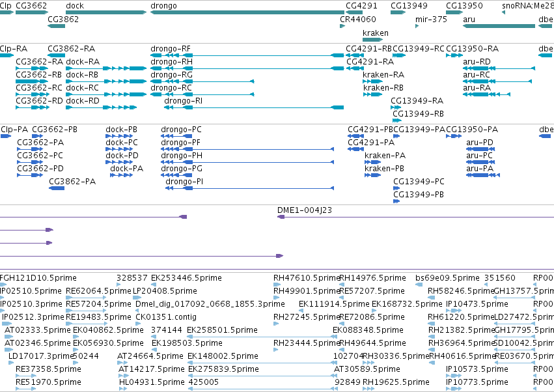The image size is (554, 392).
Task: Click the EK275839.5prime EST label
Action: 223,369
